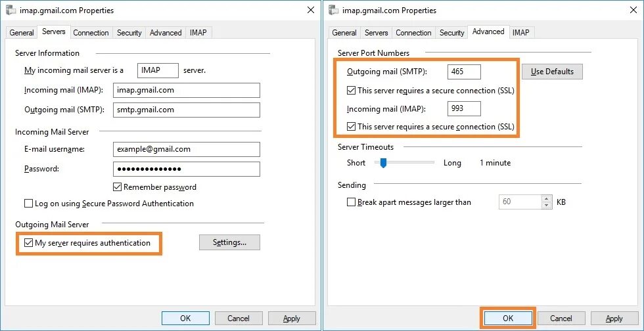This screenshot has width=644, height=331.
Task: Open the General tab in the left Properties window
Action: pos(21,33)
